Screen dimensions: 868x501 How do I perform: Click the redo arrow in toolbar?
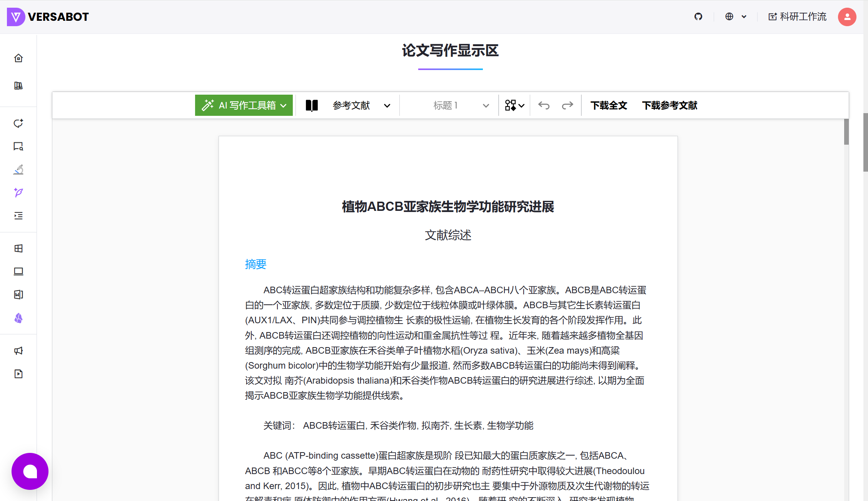pyautogui.click(x=568, y=105)
